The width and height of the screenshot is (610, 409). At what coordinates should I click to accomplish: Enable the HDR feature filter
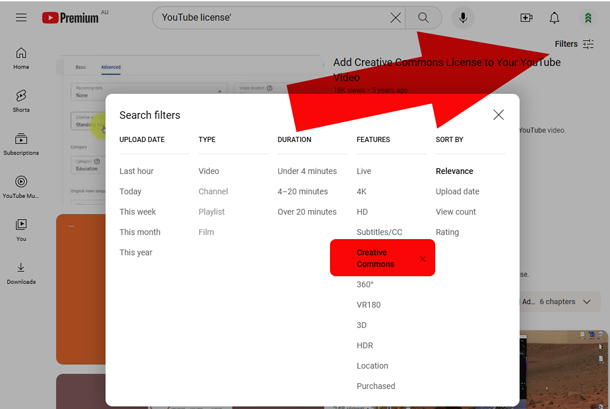(365, 345)
